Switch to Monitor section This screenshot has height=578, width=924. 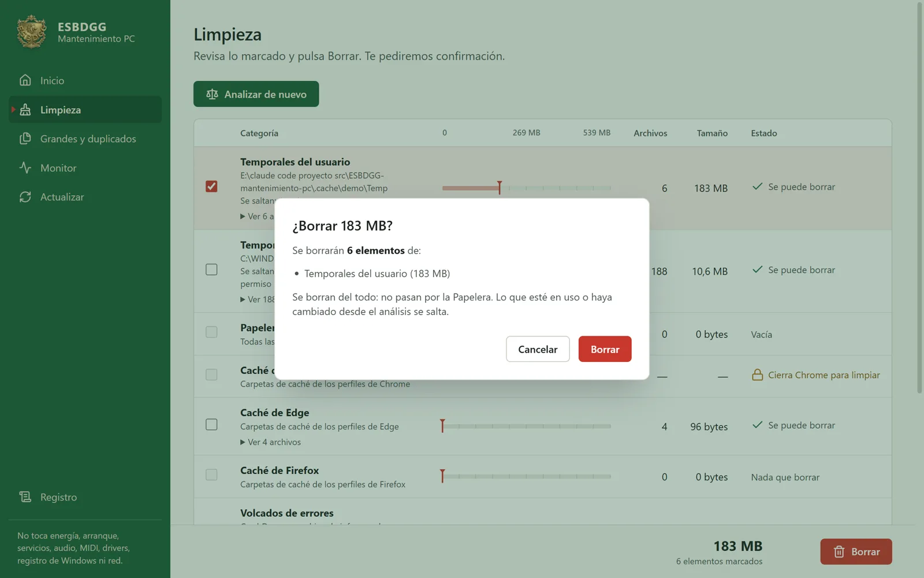(85, 168)
